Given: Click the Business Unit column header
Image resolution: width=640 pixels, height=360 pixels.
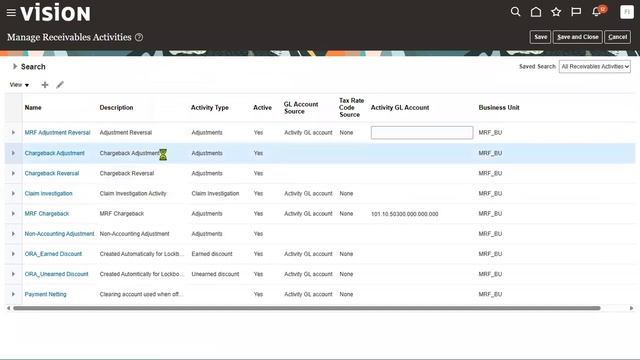Looking at the screenshot, I should click(x=499, y=108).
